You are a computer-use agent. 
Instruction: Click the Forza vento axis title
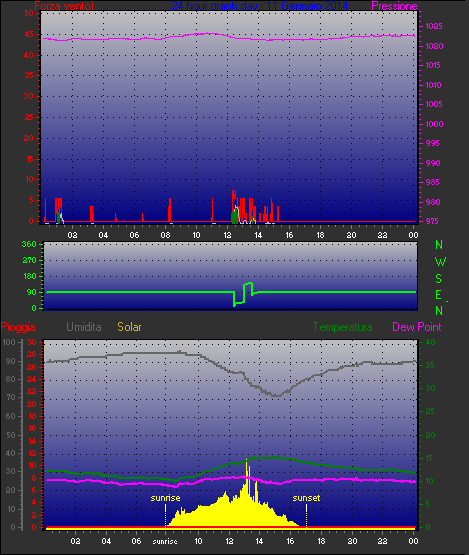64,6
